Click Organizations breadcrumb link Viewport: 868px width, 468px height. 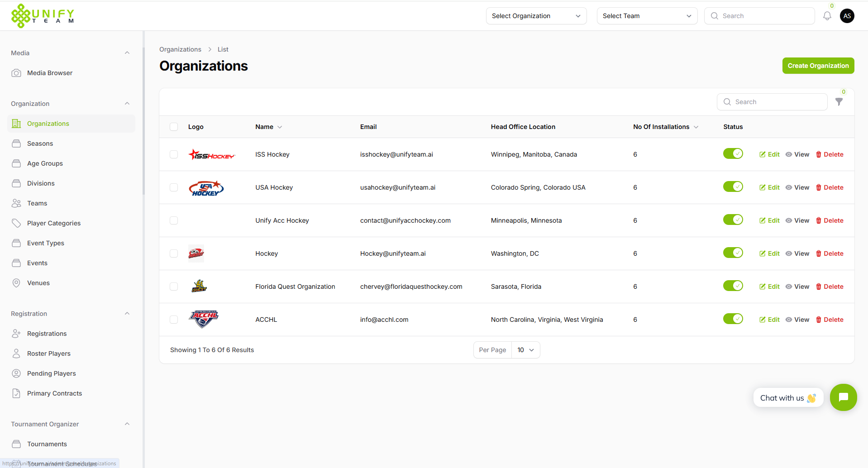tap(180, 49)
